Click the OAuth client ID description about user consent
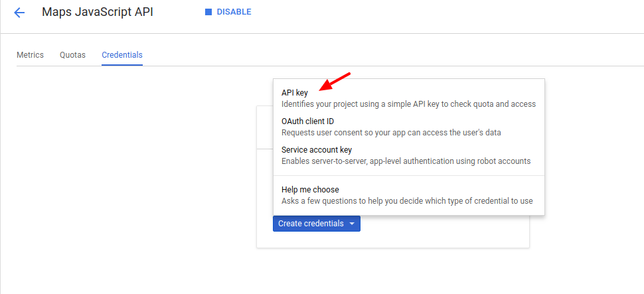This screenshot has height=294, width=644. point(391,133)
